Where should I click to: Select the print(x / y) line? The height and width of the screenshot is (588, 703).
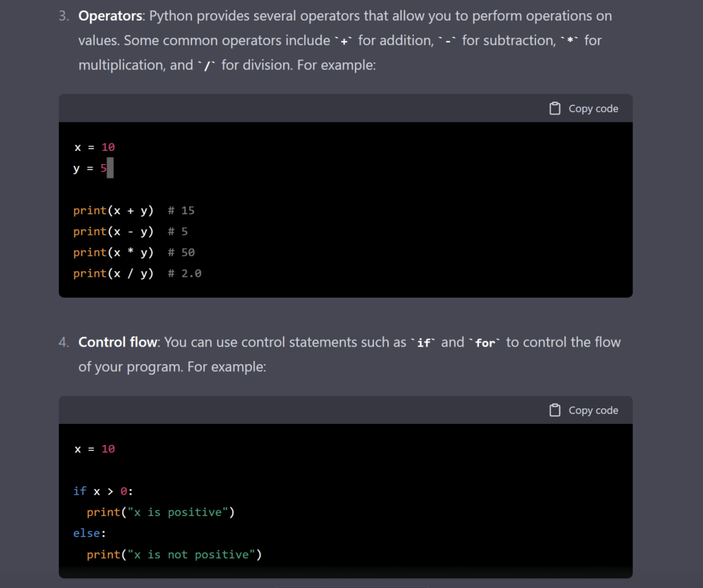pos(113,273)
